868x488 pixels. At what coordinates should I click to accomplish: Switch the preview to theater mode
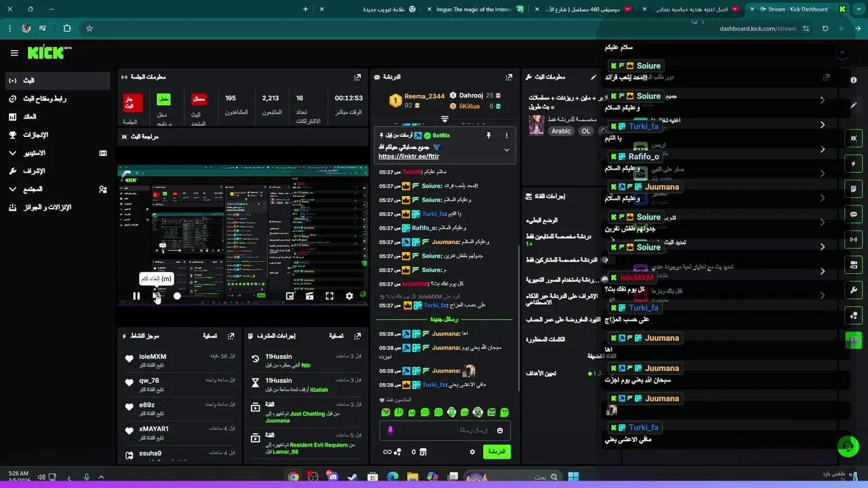309,296
